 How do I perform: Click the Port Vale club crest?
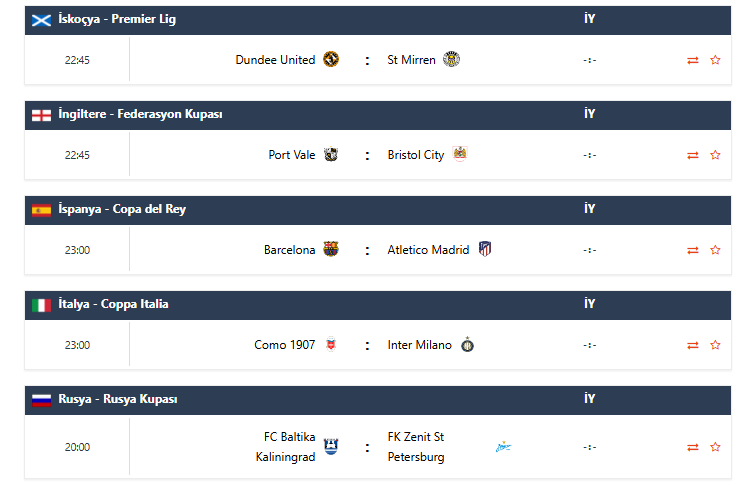(331, 155)
